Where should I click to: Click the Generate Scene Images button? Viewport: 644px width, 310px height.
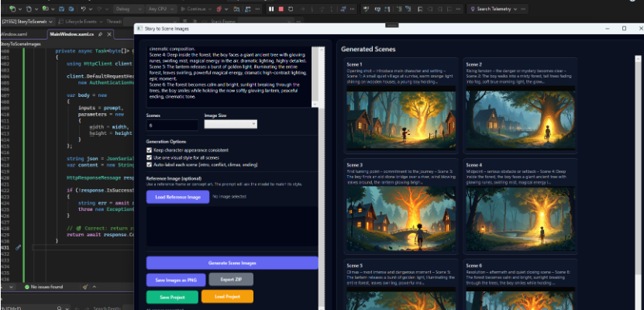coord(232,263)
